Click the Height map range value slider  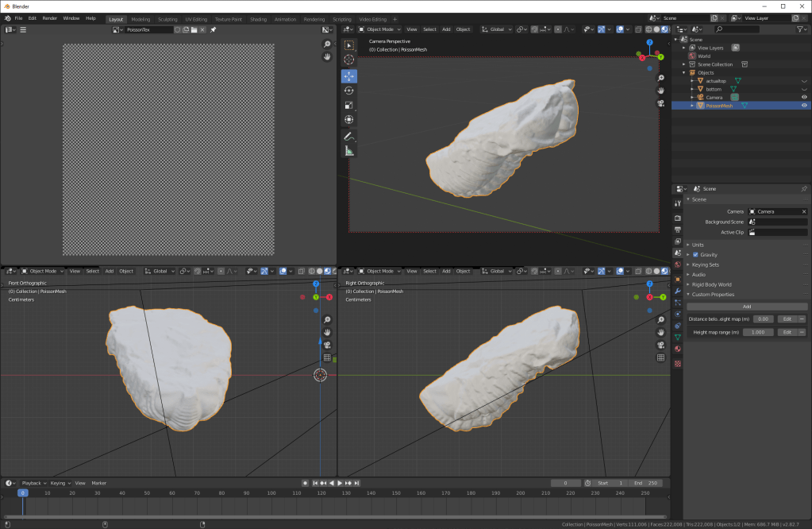point(757,332)
